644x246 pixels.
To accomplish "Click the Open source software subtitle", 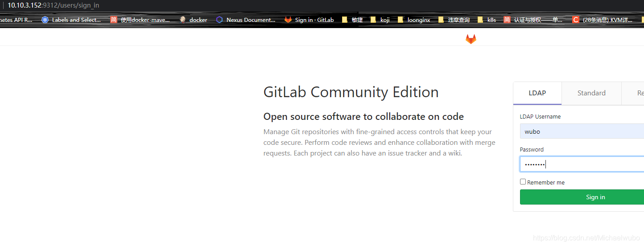I will coord(363,117).
